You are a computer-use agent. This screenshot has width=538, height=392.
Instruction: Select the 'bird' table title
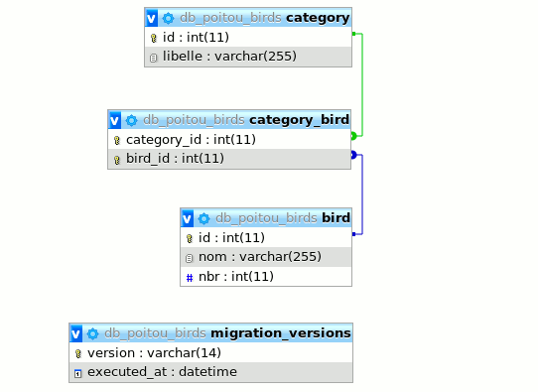pyautogui.click(x=336, y=217)
